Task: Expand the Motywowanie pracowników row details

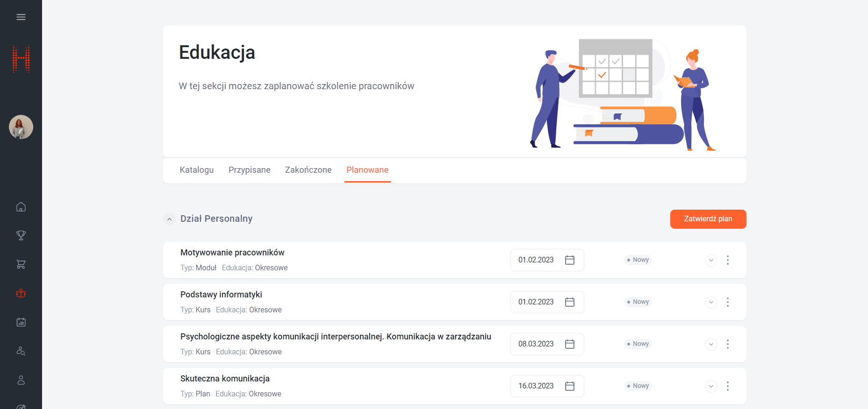Action: tap(710, 260)
